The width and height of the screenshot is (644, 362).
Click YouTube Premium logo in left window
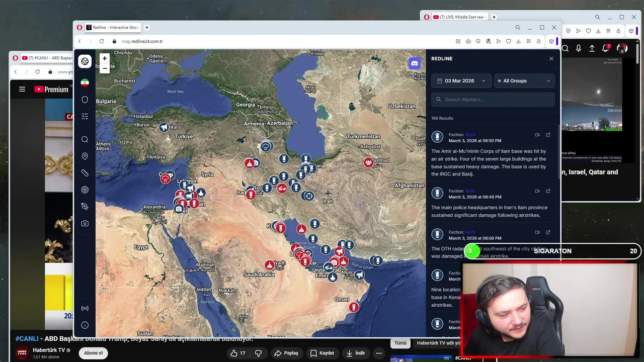tap(51, 89)
